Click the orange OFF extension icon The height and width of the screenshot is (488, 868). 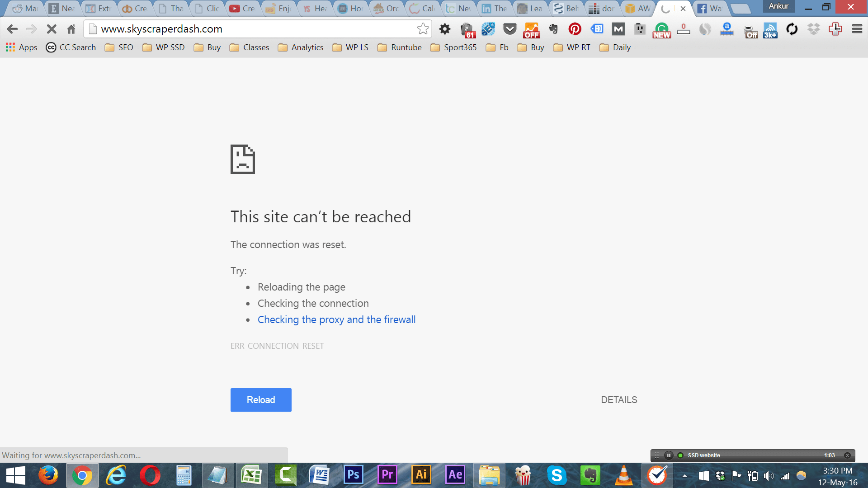point(532,30)
